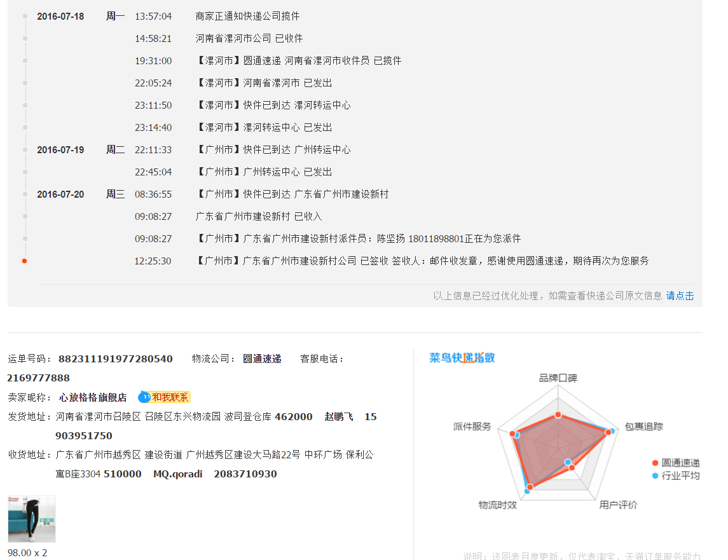Click the 派件服务 radar chart label

pos(472,427)
